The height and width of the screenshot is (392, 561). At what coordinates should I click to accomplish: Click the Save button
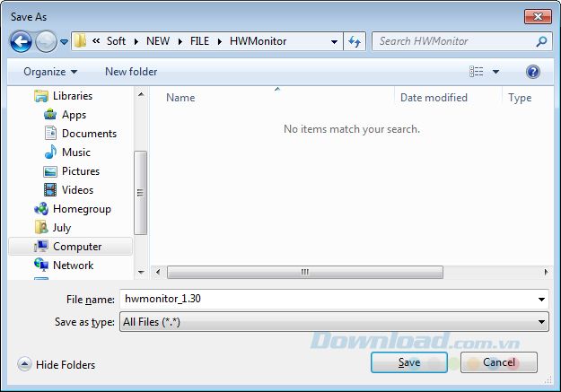point(409,362)
